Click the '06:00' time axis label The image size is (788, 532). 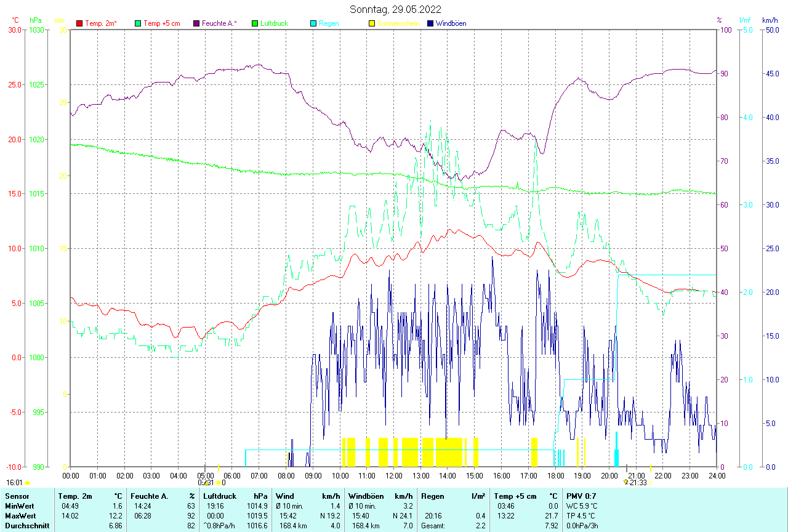[232, 475]
